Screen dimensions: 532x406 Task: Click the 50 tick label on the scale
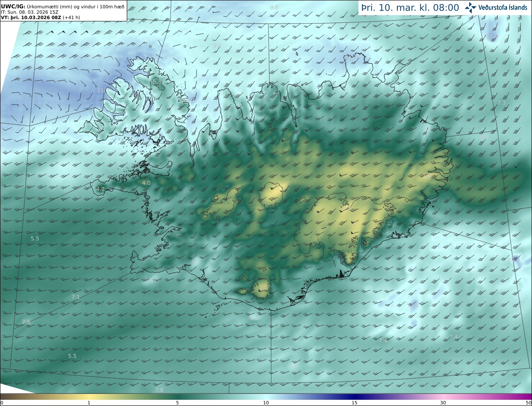click(528, 403)
